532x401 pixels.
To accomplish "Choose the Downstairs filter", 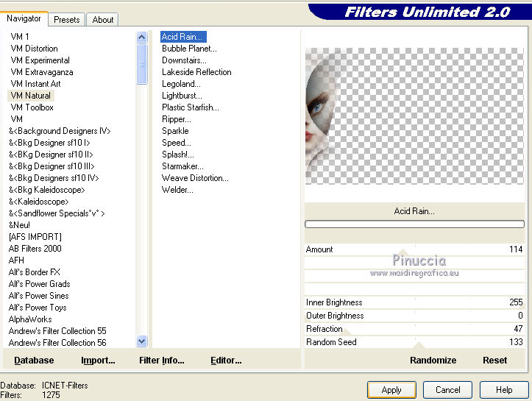I will coord(184,60).
